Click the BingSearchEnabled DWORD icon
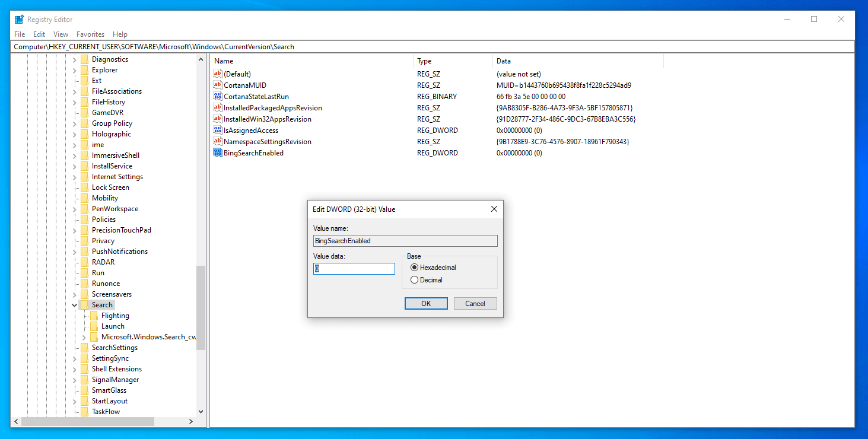The image size is (868, 439). point(217,153)
